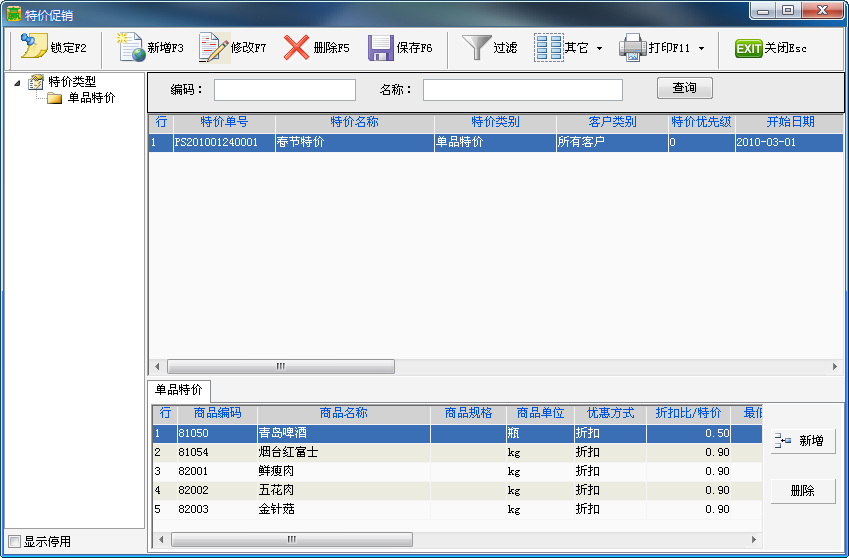This screenshot has height=558, width=849.
Task: Collapse the 特价类型 tree node
Action: (x=17, y=83)
